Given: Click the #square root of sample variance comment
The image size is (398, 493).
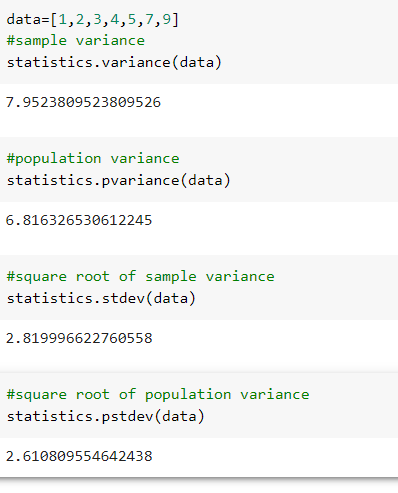Looking at the screenshot, I should coord(140,277).
